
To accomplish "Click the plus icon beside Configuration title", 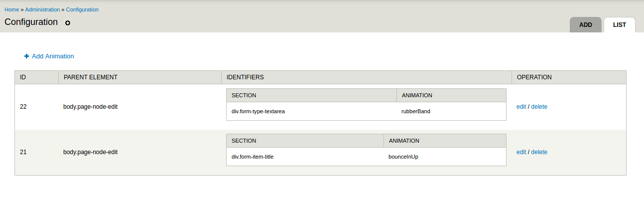I will pos(68,23).
